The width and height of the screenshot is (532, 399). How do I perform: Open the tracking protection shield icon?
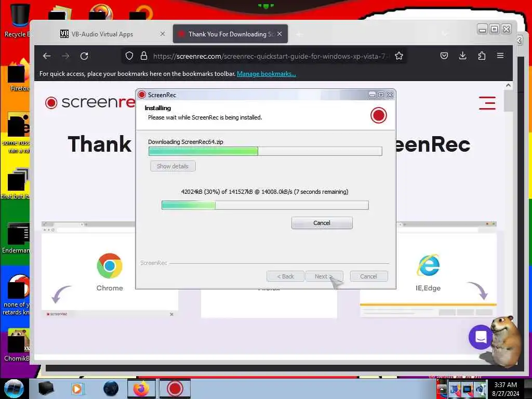(x=129, y=56)
